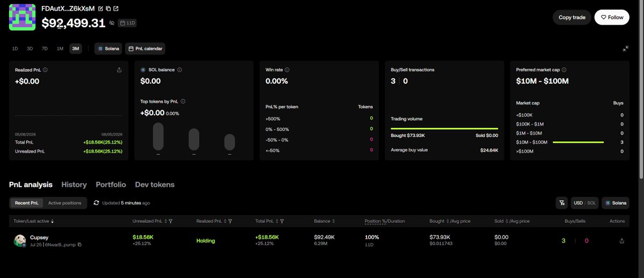
Task: Click the first bar in Top tokens chart
Action: pyautogui.click(x=158, y=137)
